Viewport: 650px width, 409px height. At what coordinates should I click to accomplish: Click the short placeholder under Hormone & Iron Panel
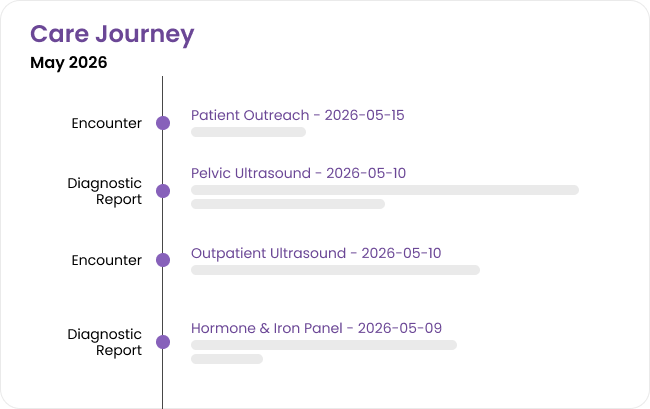(x=227, y=359)
